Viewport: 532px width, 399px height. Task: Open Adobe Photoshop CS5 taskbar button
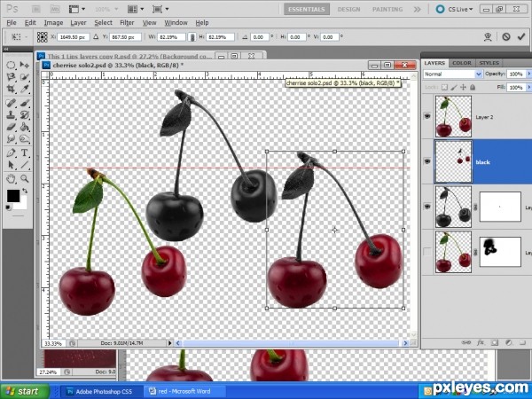101,392
